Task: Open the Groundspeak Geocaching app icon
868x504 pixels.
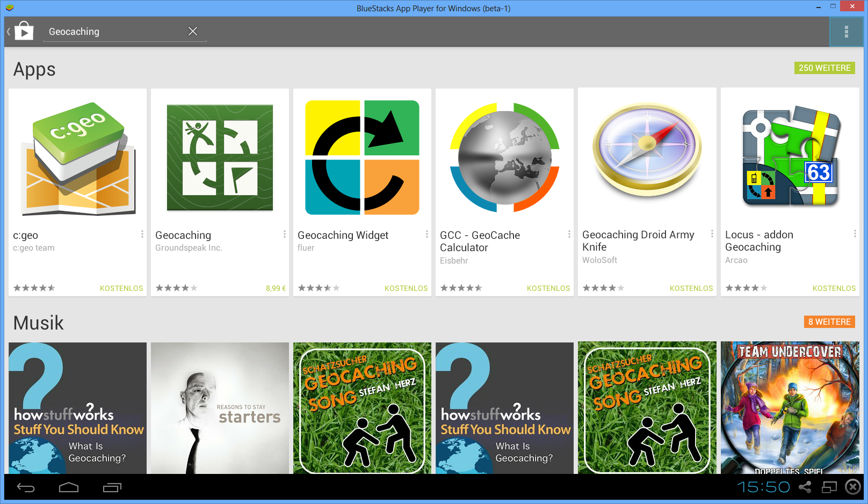Action: coord(220,157)
